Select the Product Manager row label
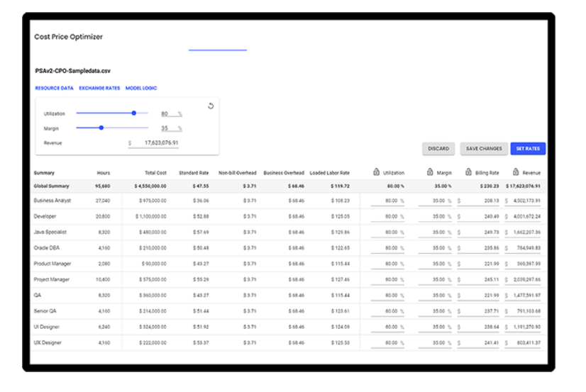 pos(52,264)
